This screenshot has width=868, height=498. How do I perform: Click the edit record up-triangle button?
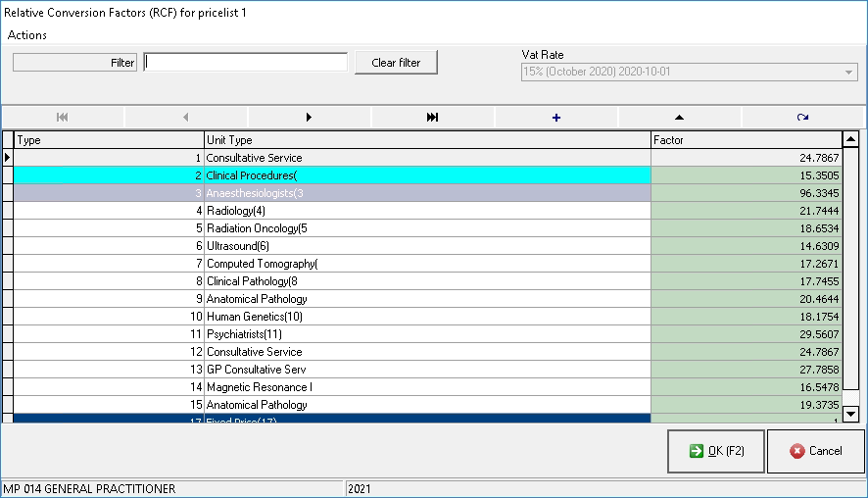[680, 118]
